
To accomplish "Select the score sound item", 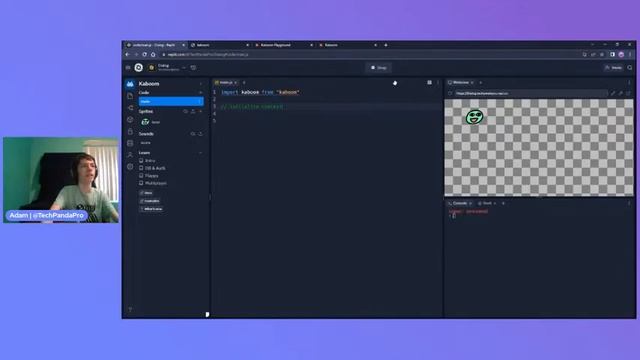I will (x=146, y=143).
